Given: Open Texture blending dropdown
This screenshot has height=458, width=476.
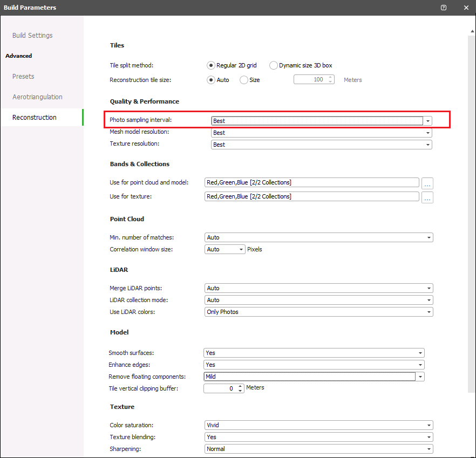Looking at the screenshot, I should (x=319, y=437).
